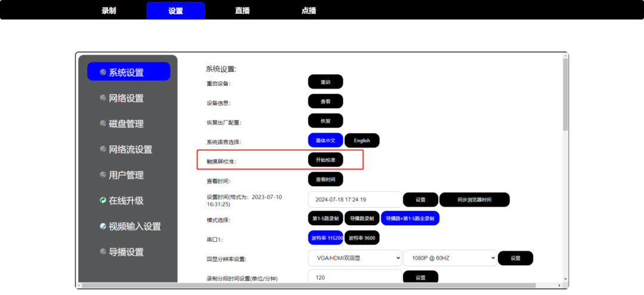Click 设置 next to the time field
This screenshot has width=644, height=295.
coord(420,199)
